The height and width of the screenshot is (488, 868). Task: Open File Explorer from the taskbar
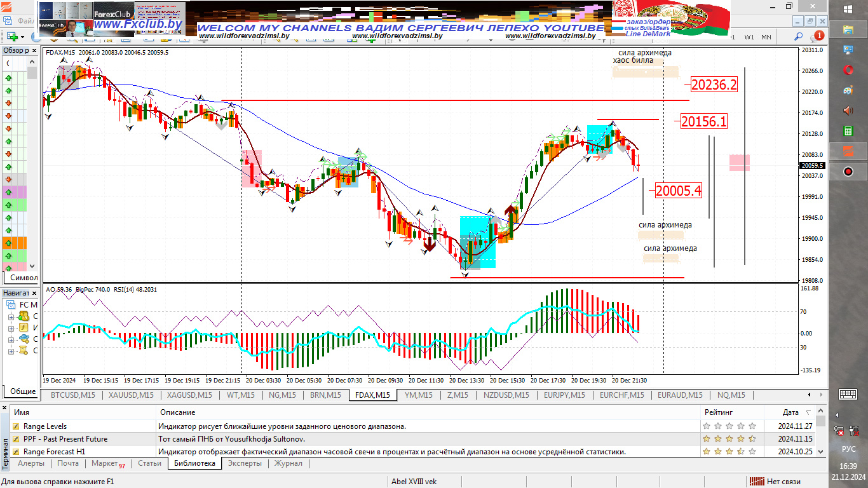pyautogui.click(x=848, y=29)
